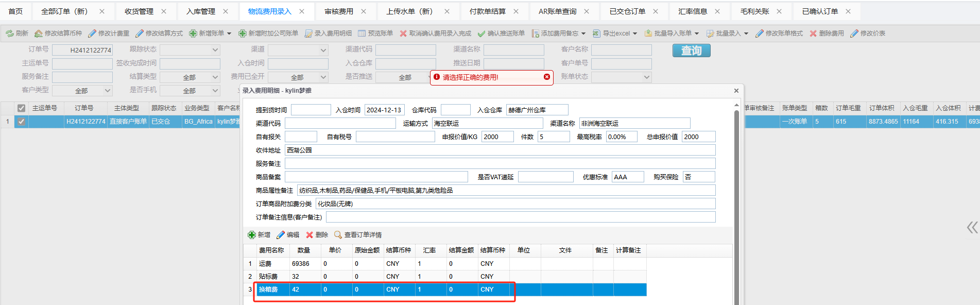Click the 刷新 refresh icon in toolbar
This screenshot has width=980, height=305.
(10, 33)
